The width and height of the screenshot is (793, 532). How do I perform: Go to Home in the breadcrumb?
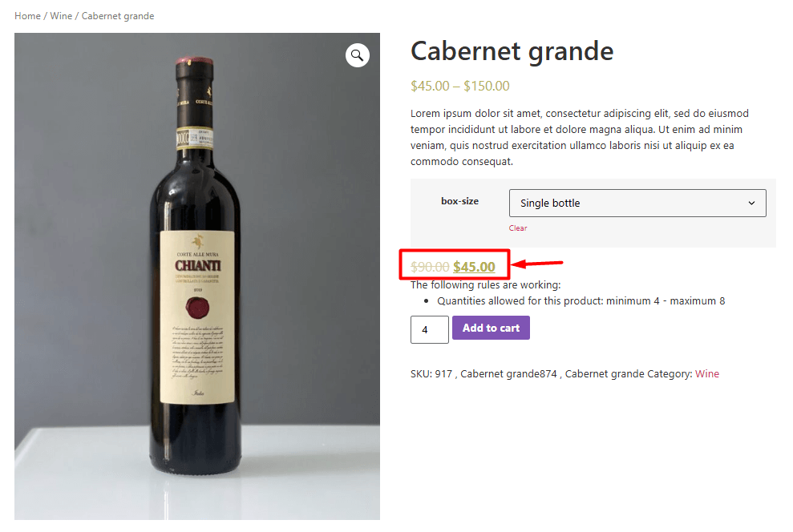[x=27, y=16]
